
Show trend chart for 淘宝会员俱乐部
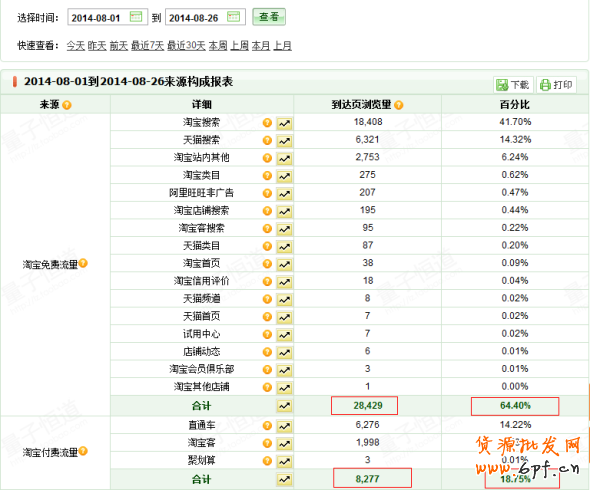point(284,370)
